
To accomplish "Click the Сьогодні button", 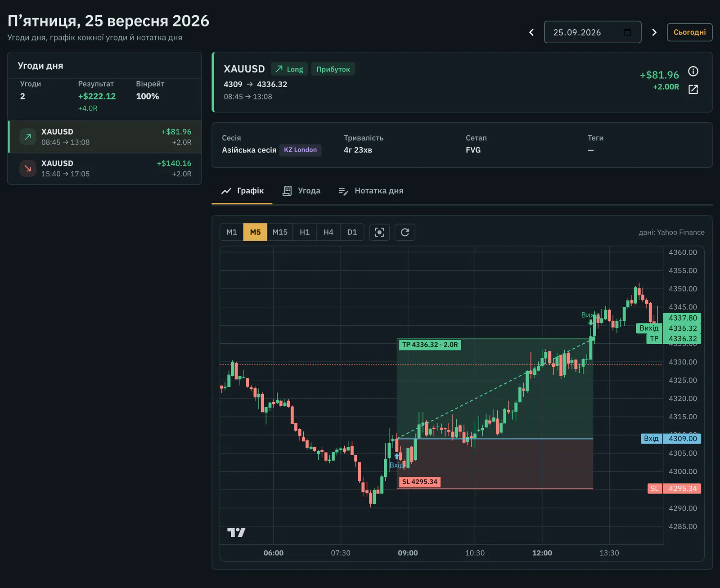I will click(689, 32).
